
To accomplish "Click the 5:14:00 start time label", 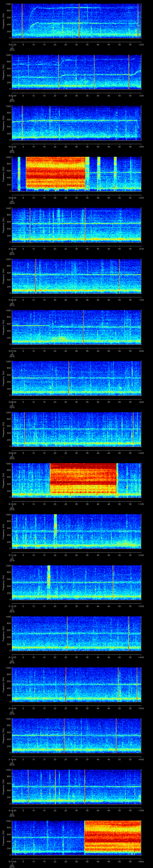I will click(12, 708).
